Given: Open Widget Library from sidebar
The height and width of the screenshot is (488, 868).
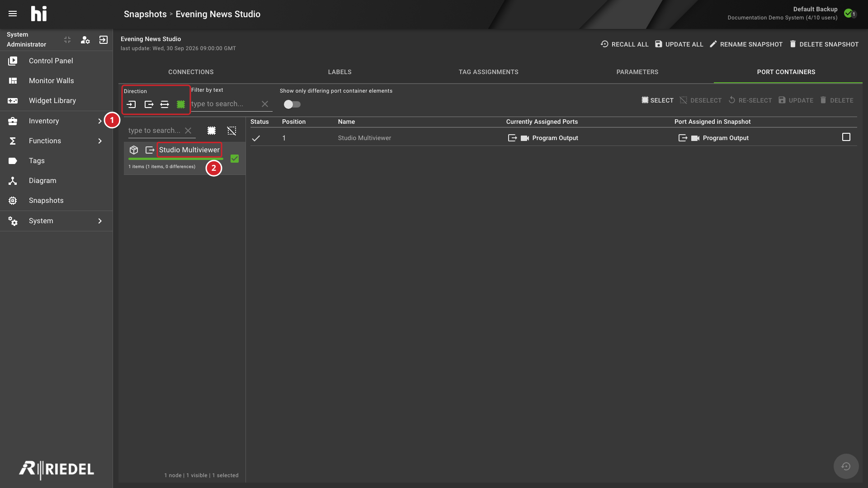Looking at the screenshot, I should click(x=56, y=101).
